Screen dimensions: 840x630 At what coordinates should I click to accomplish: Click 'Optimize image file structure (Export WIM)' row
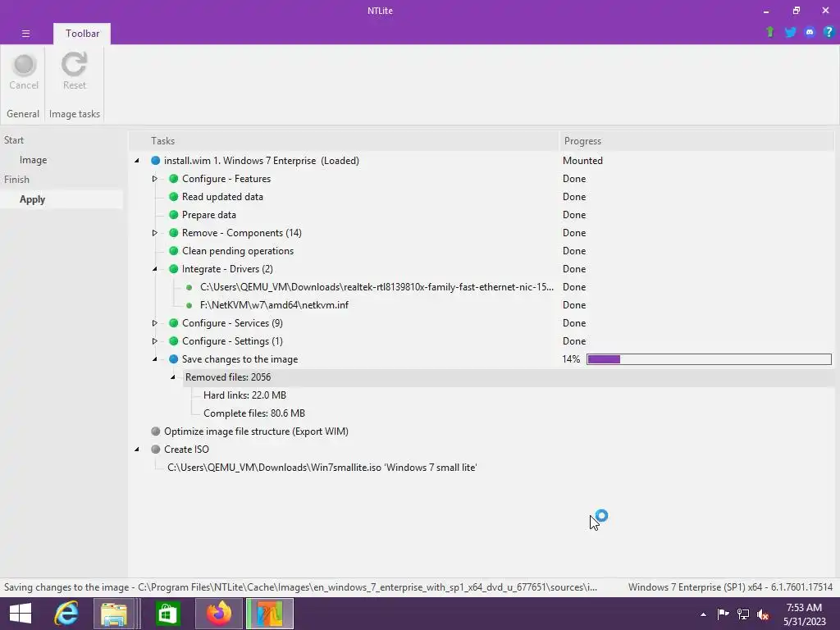point(256,431)
